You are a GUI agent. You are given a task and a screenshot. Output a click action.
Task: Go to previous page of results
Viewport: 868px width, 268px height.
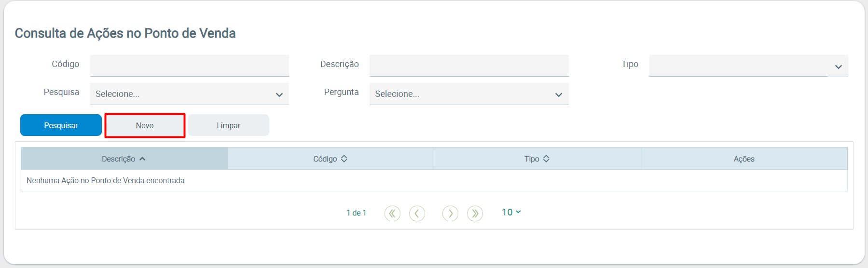(x=417, y=213)
